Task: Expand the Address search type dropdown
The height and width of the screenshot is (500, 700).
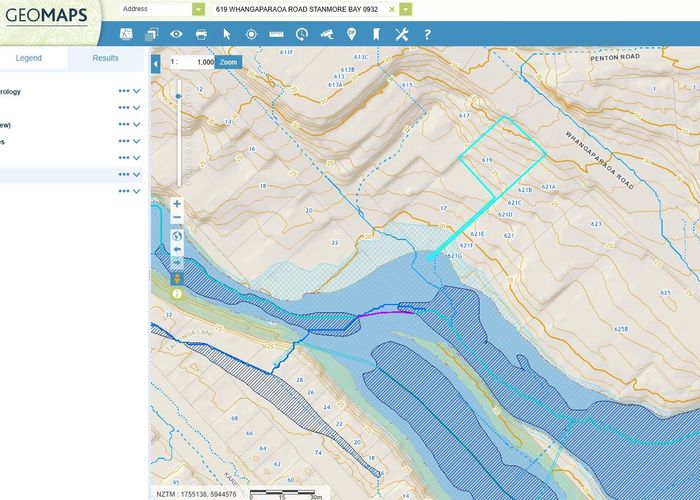Action: (199, 8)
